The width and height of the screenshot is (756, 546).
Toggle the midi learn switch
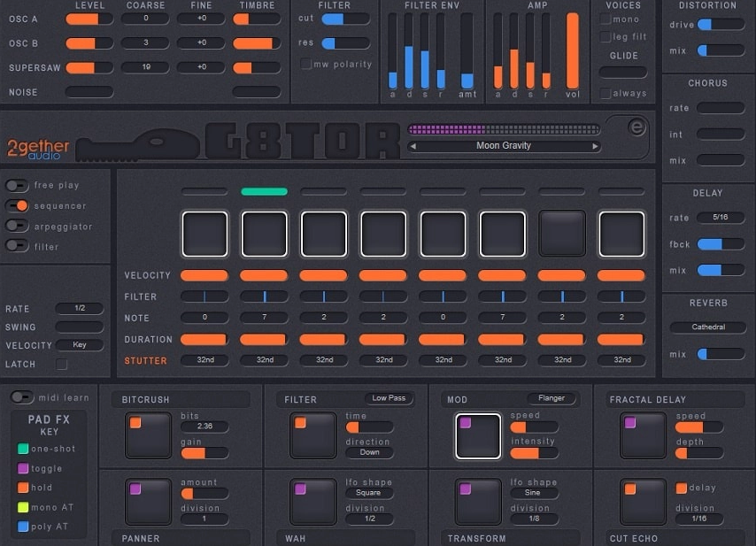[21, 397]
